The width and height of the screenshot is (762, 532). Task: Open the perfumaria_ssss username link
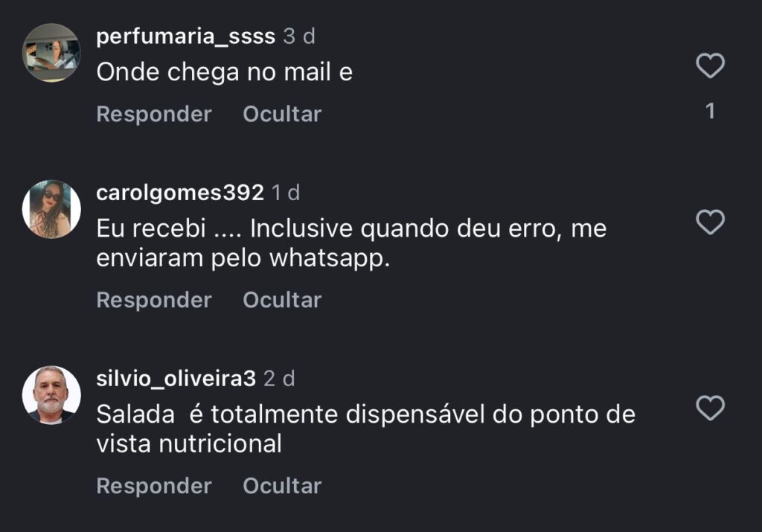point(186,36)
